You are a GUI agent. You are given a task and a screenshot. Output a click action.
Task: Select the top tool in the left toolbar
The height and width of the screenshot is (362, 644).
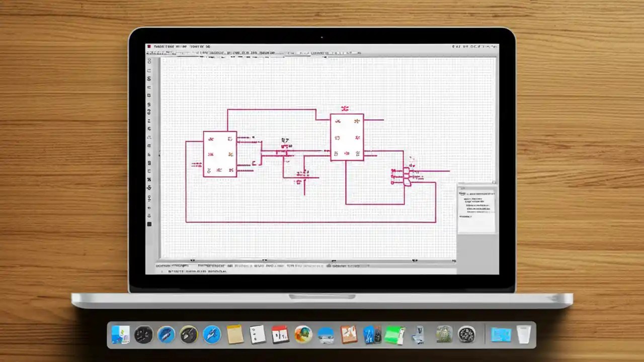[149, 61]
